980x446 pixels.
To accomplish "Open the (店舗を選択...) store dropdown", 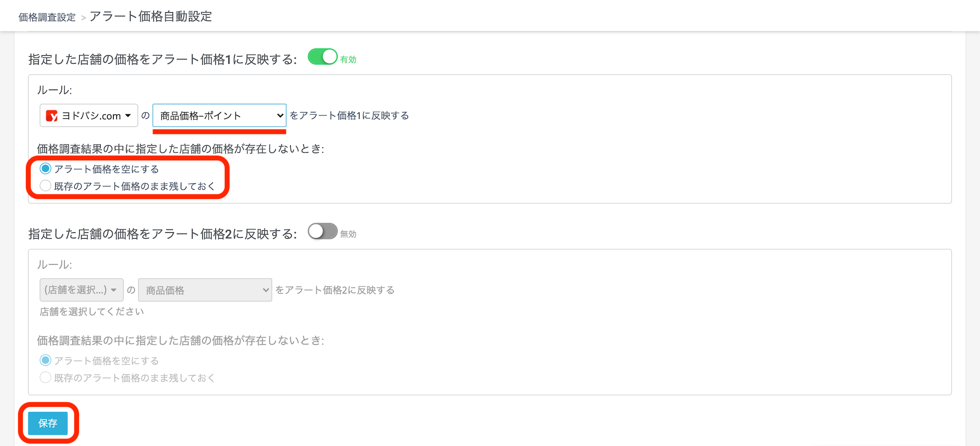I will click(81, 290).
